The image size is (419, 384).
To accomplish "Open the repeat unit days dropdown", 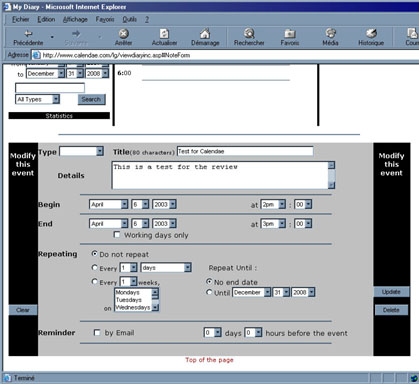I will [166, 268].
